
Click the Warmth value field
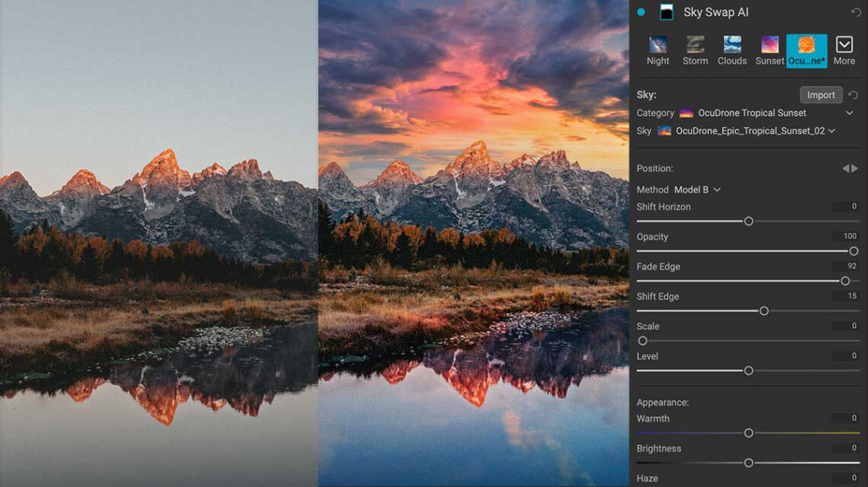(x=845, y=419)
